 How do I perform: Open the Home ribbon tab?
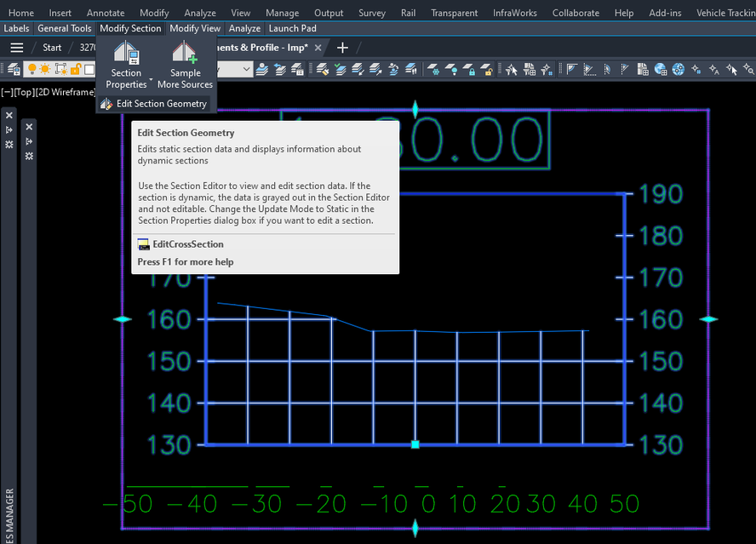coord(21,13)
